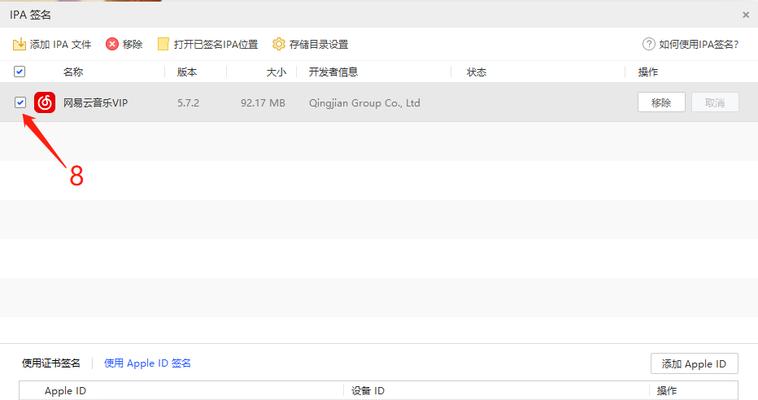Uncheck the 网易云音乐VIP row checkbox
This screenshot has width=758, height=400.
click(20, 103)
